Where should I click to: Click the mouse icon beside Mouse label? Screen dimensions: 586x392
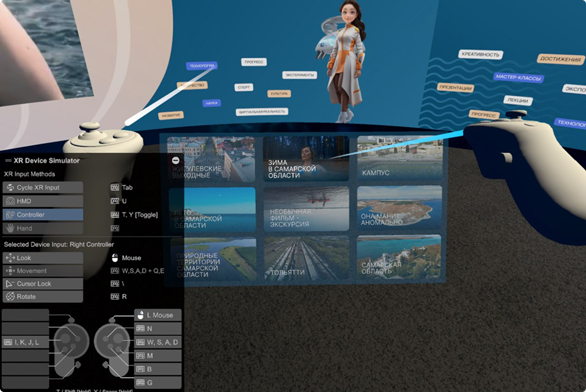115,258
